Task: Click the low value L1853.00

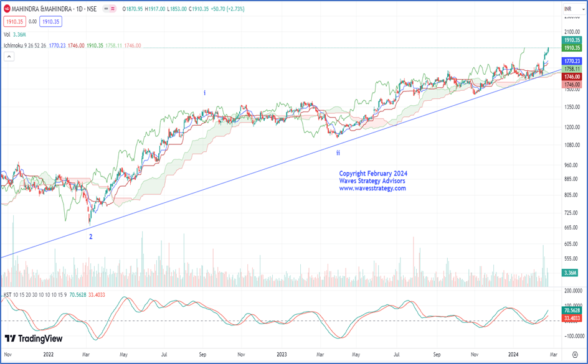Action: pos(177,9)
